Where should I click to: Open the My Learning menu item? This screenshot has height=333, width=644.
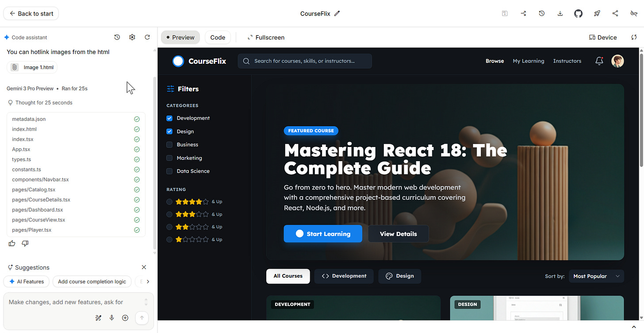528,61
